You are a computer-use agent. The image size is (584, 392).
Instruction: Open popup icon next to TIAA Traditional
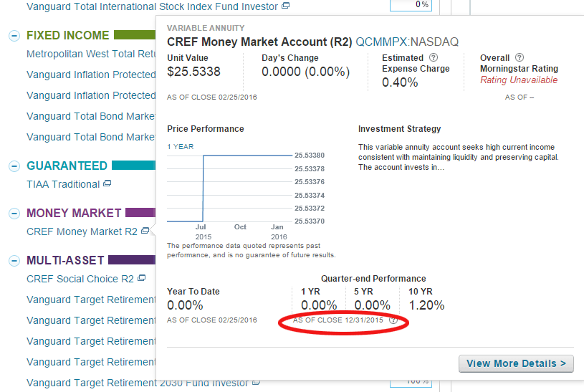click(x=107, y=183)
